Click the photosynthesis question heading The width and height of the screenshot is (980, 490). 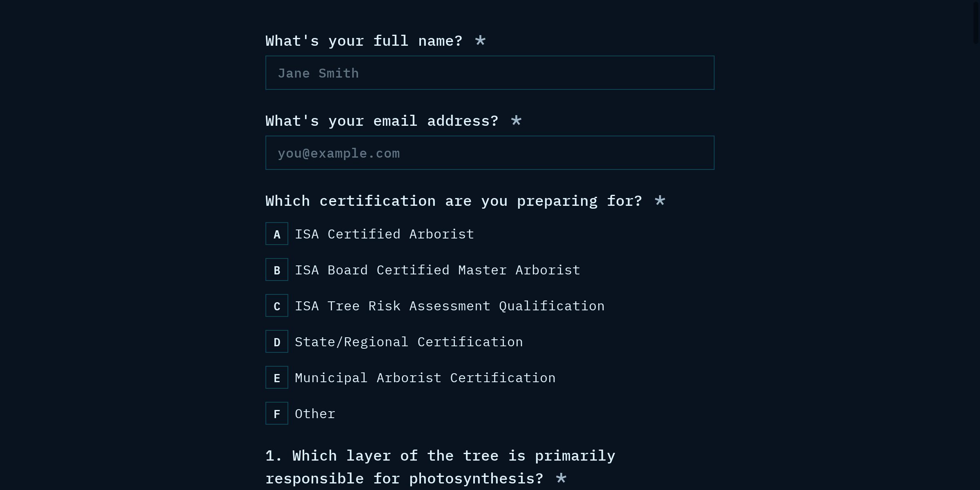coord(440,467)
